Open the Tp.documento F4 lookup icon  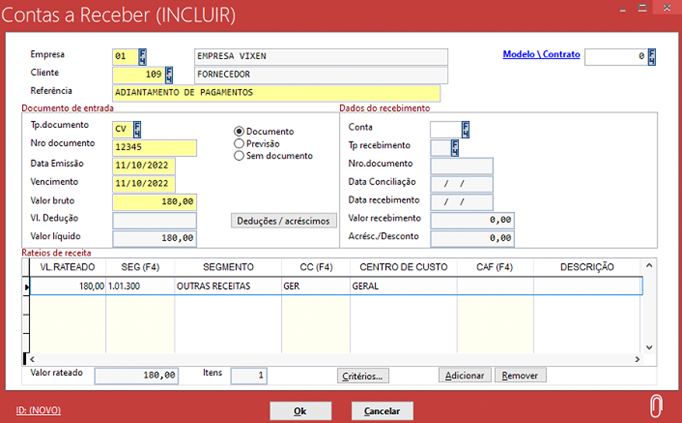(x=137, y=128)
